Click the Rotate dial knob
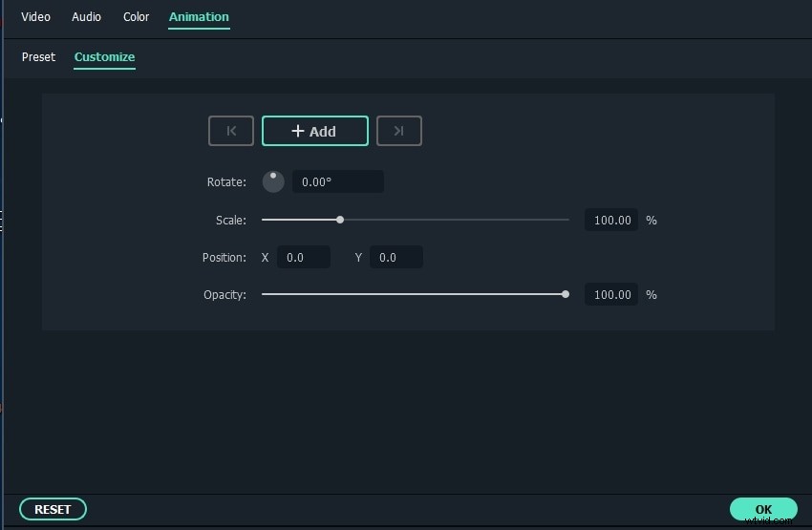Image resolution: width=812 pixels, height=530 pixels. coord(273,181)
